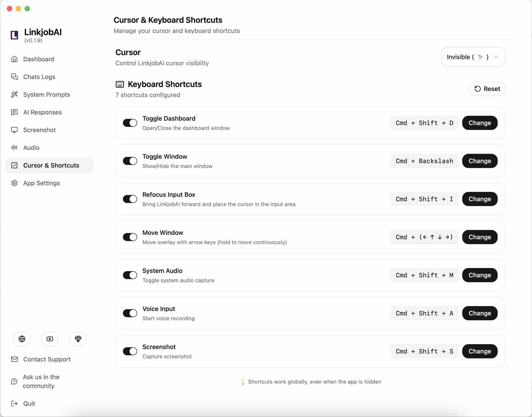Toggle the Move Window shortcut off
Screen dimensions: 532x417
click(130, 237)
